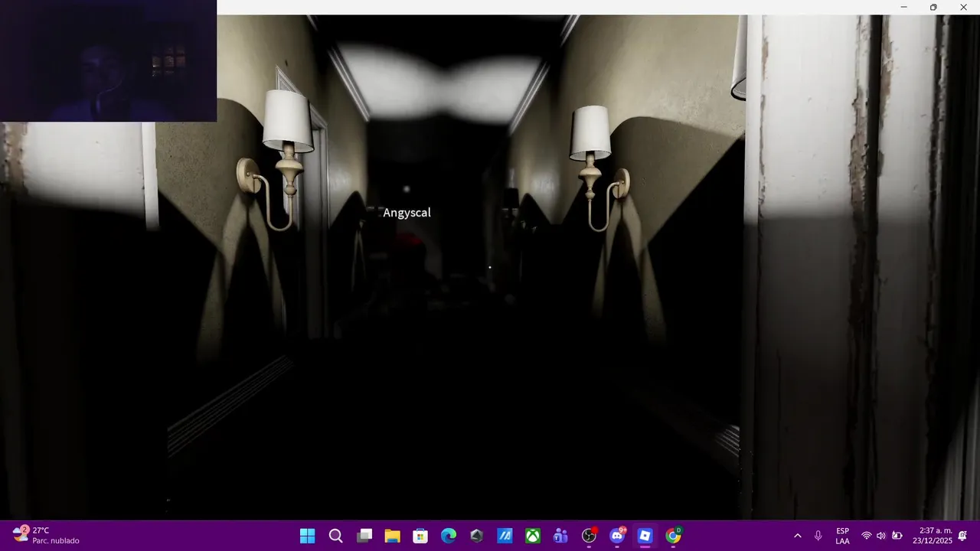Launch Microsoft Edge from the taskbar

(x=449, y=536)
